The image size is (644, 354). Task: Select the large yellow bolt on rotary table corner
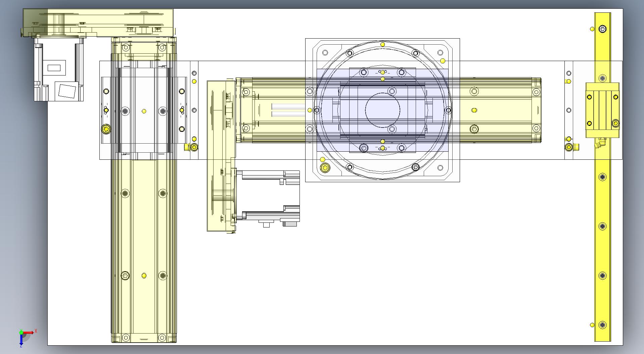(x=325, y=168)
